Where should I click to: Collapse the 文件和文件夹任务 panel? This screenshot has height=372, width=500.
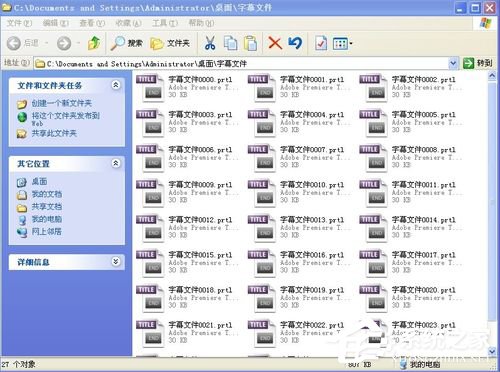[x=116, y=85]
